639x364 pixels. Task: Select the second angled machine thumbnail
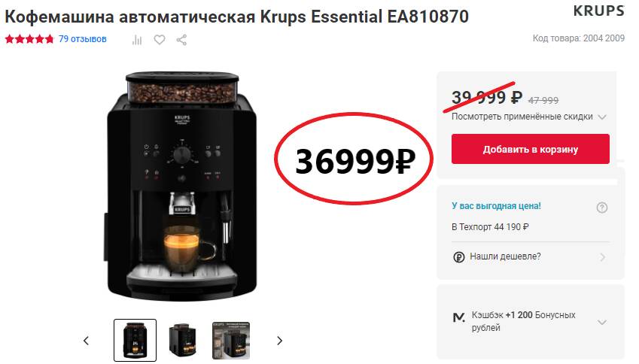click(183, 340)
